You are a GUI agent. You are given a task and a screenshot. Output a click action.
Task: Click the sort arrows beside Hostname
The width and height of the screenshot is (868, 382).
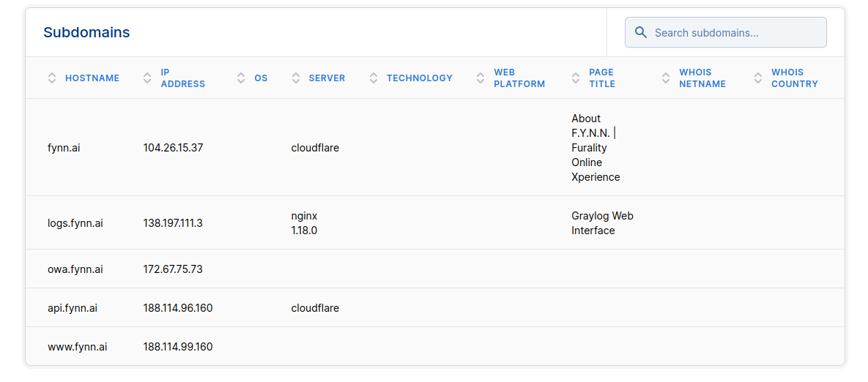point(52,78)
